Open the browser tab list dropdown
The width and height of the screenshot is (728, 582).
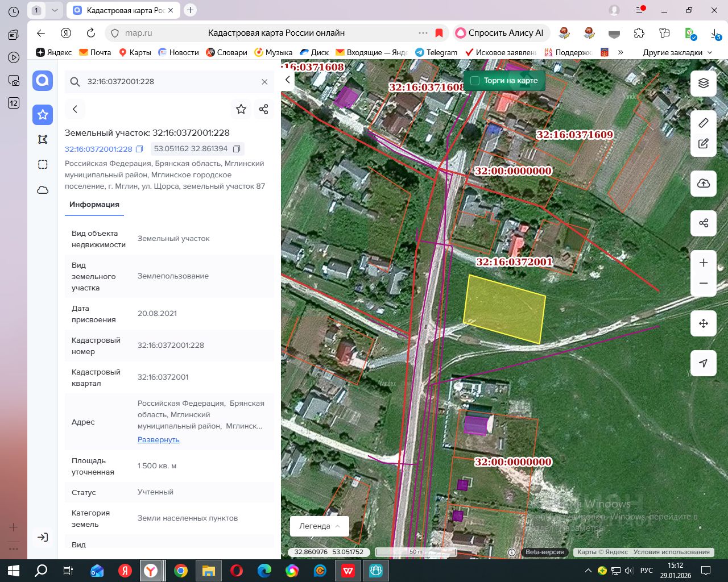point(55,10)
